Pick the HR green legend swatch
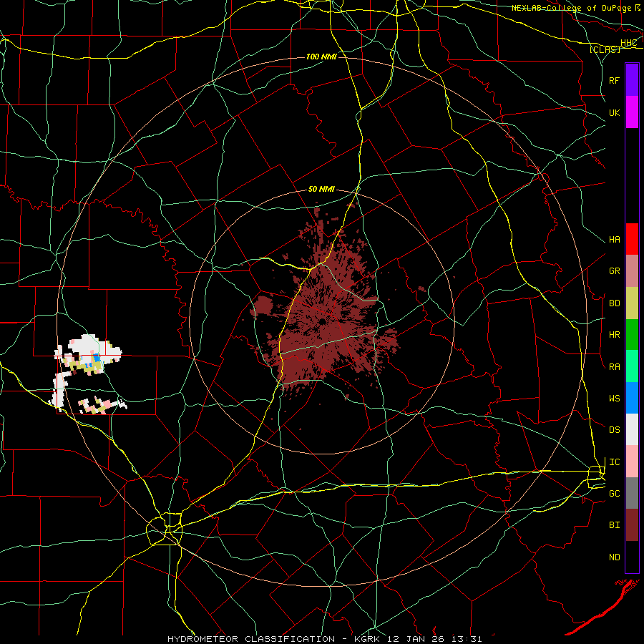Screen dimensions: 644x644 632,335
